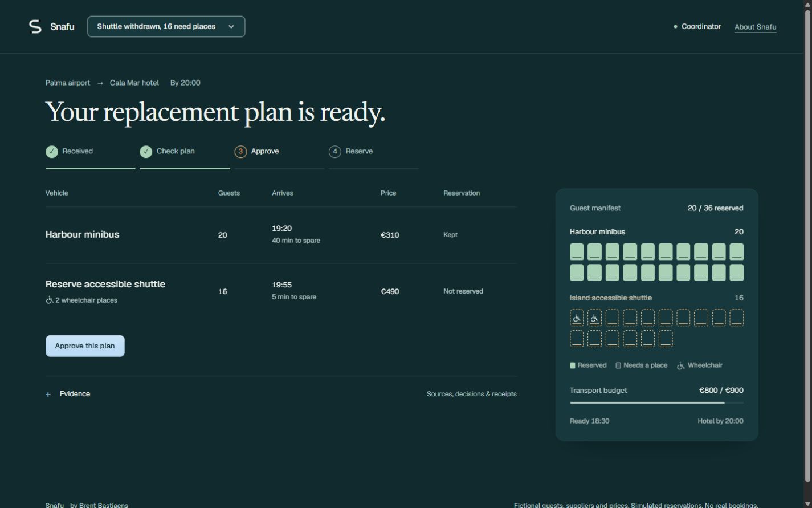
Task: Click the green checkmark on Received step
Action: (52, 152)
